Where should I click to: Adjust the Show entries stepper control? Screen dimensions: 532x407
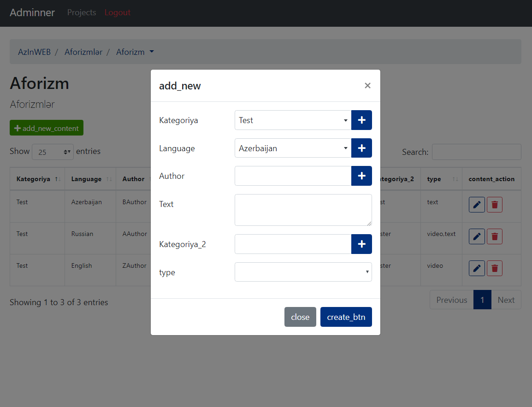coord(67,151)
